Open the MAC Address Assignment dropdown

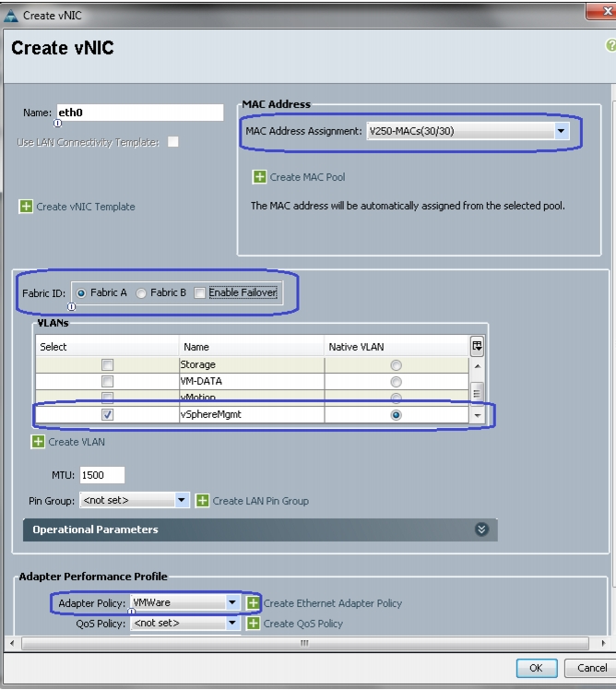point(561,131)
